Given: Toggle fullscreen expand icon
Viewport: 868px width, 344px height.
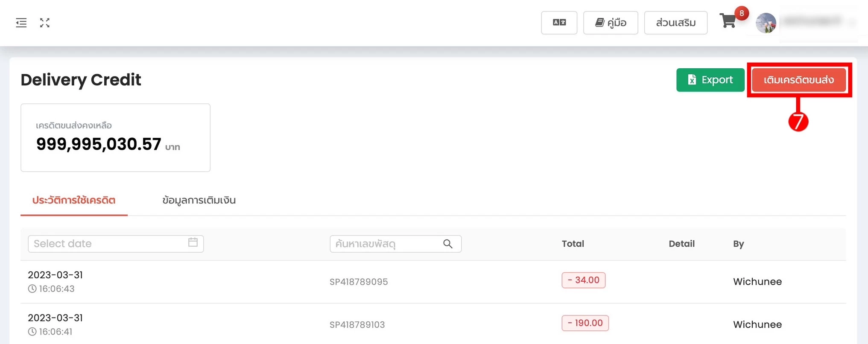Looking at the screenshot, I should 45,23.
